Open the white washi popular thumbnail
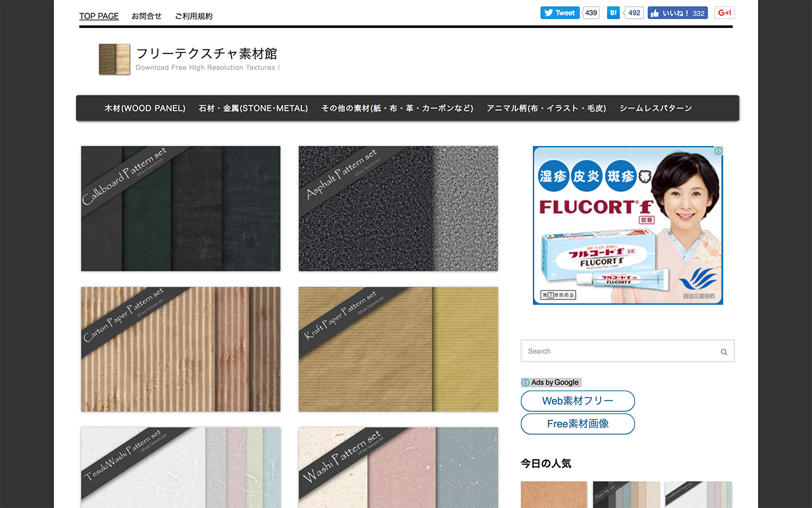 pyautogui.click(x=698, y=495)
